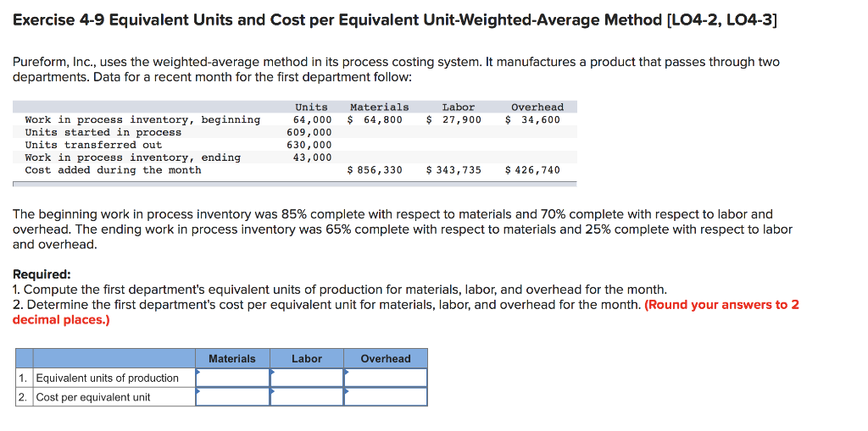The width and height of the screenshot is (868, 431).
Task: Click the Materials header in data table
Action: tap(379, 107)
